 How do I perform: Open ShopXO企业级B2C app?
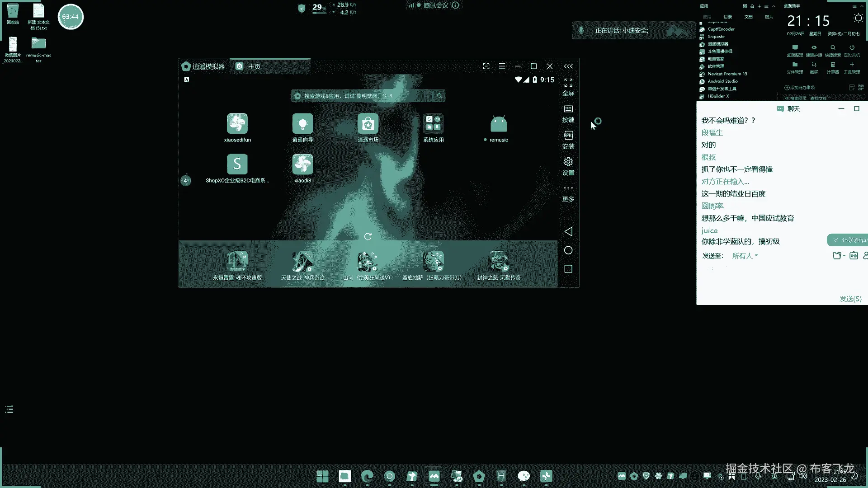point(237,165)
